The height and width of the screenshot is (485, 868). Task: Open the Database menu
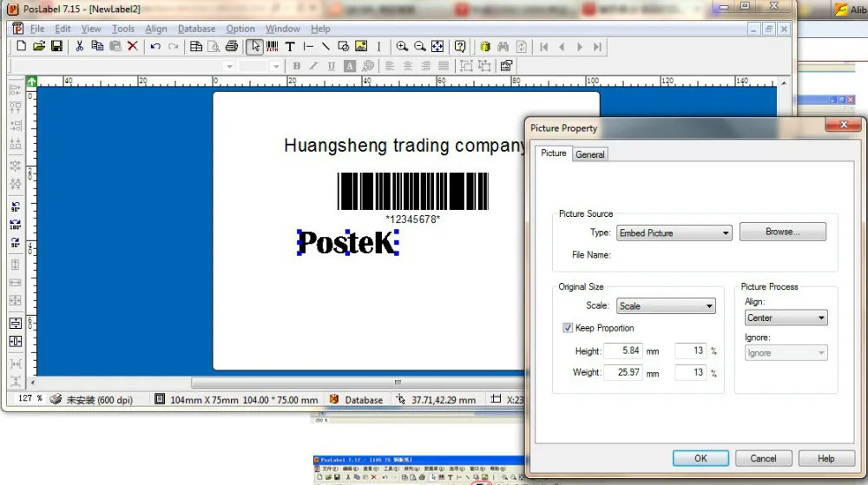[x=196, y=29]
